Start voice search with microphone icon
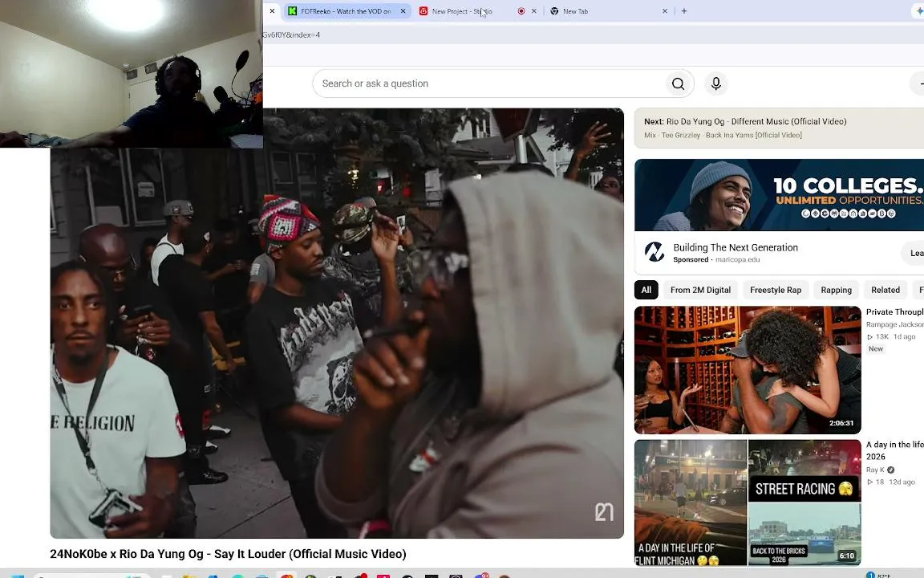 [x=716, y=83]
